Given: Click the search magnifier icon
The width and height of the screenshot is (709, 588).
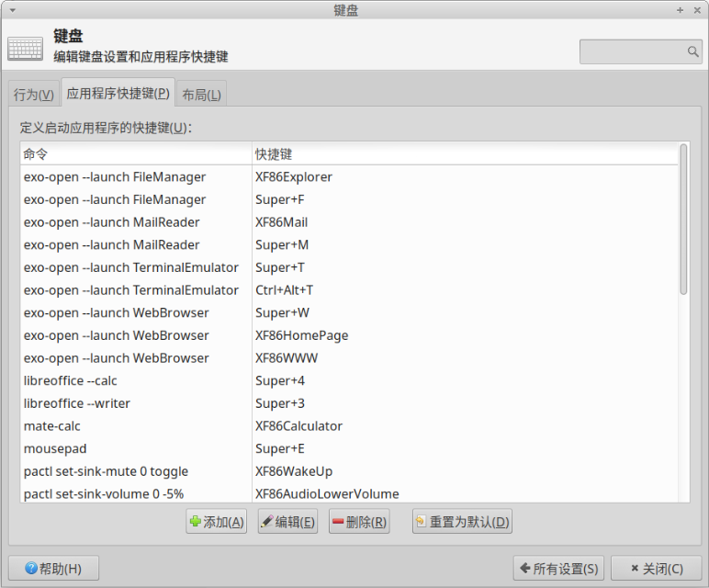Looking at the screenshot, I should (x=692, y=51).
